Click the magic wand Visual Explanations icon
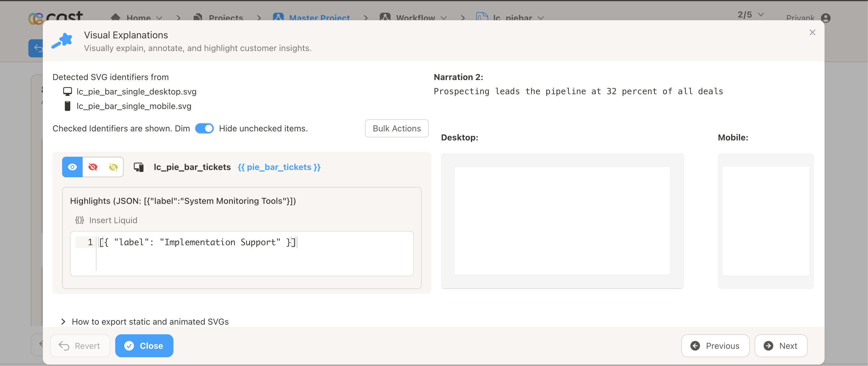 [62, 41]
